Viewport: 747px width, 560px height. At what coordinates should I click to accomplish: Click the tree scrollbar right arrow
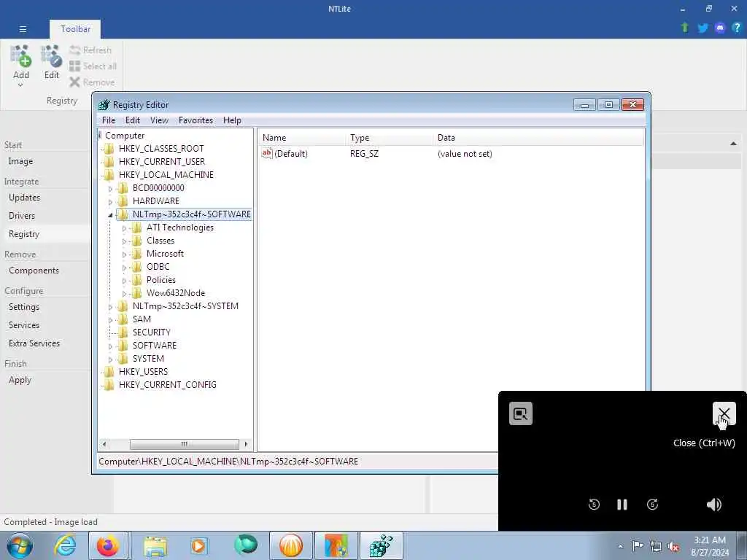(246, 444)
